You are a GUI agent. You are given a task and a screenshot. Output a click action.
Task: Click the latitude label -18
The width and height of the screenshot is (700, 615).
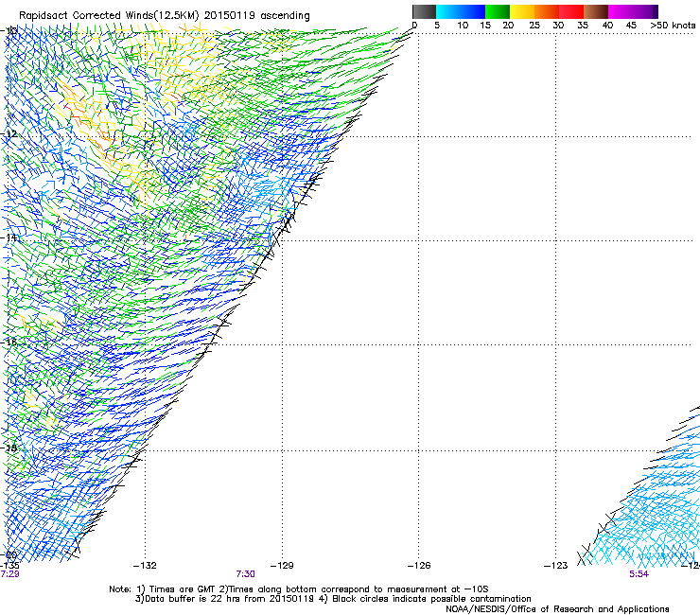point(9,448)
